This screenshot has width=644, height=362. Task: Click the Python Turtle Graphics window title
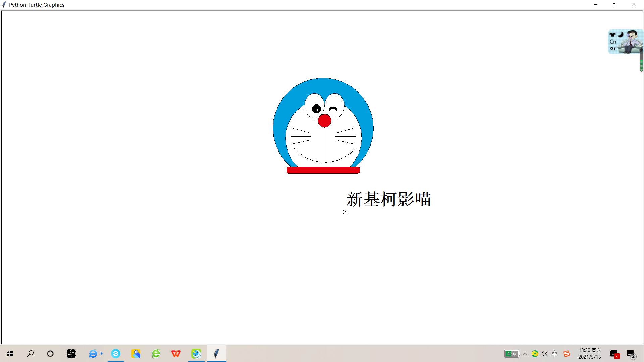37,5
